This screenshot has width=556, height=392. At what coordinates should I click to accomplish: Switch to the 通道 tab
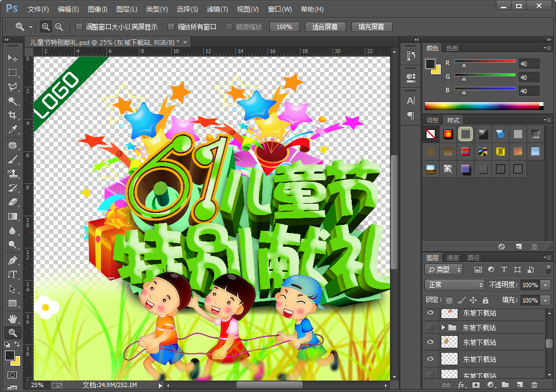(x=452, y=258)
